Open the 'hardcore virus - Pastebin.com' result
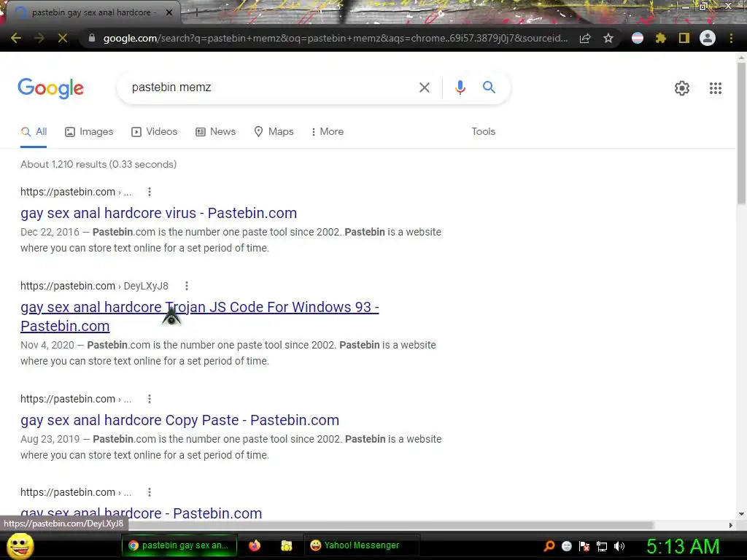The height and width of the screenshot is (560, 747). point(158,214)
